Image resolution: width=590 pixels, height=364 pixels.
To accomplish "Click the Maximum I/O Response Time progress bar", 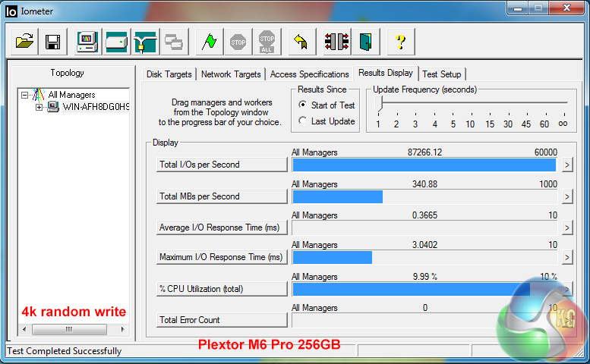I will click(x=424, y=257).
